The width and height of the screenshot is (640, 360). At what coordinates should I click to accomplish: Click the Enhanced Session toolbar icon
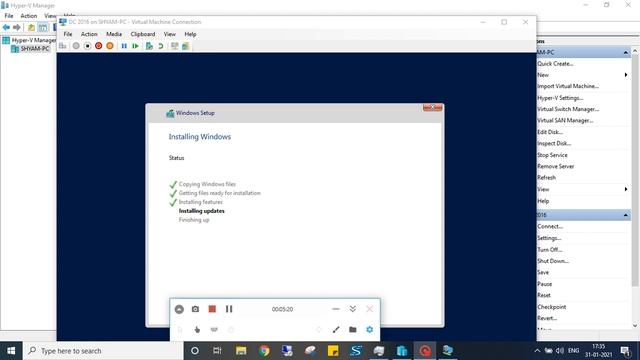(x=175, y=46)
